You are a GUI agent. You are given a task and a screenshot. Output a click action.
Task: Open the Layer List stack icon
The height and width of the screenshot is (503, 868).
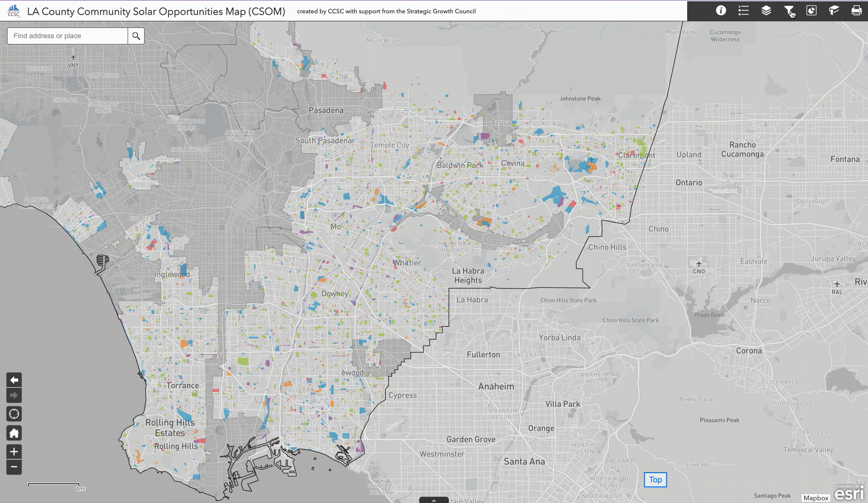[766, 11]
